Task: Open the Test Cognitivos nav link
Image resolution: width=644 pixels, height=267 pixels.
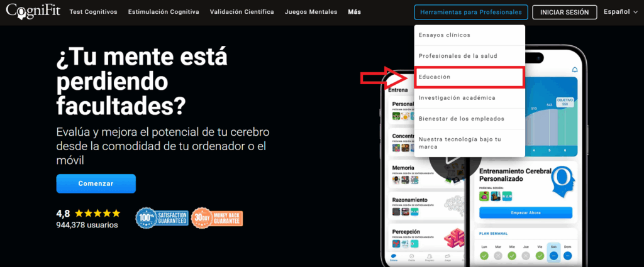Action: (92, 12)
